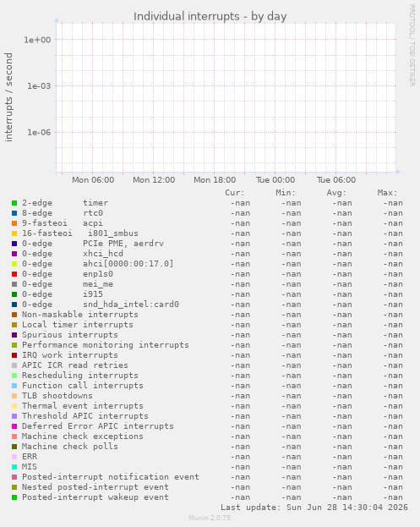The image size is (420, 527).
Task: Select the Rescheduling interrupts legend label
Action: tap(80, 376)
